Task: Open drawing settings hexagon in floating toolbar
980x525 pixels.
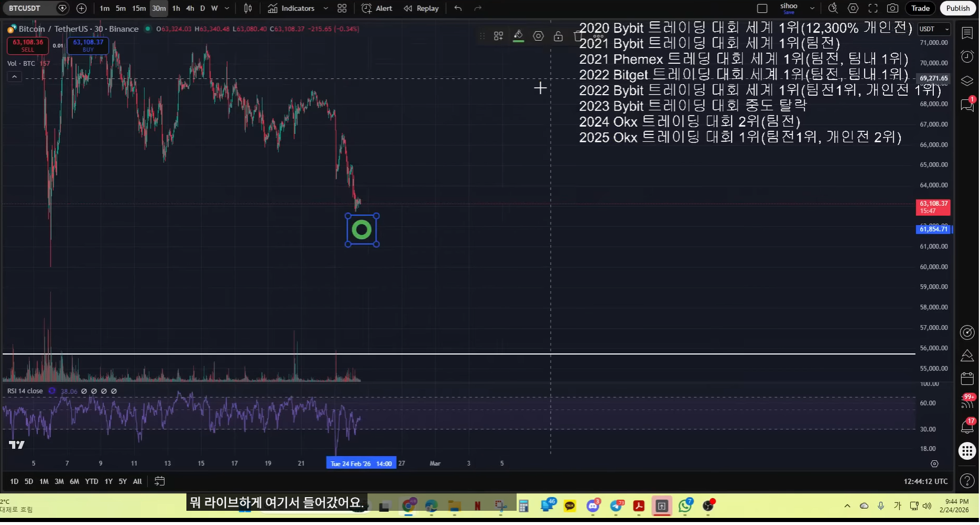Action: coord(538,36)
